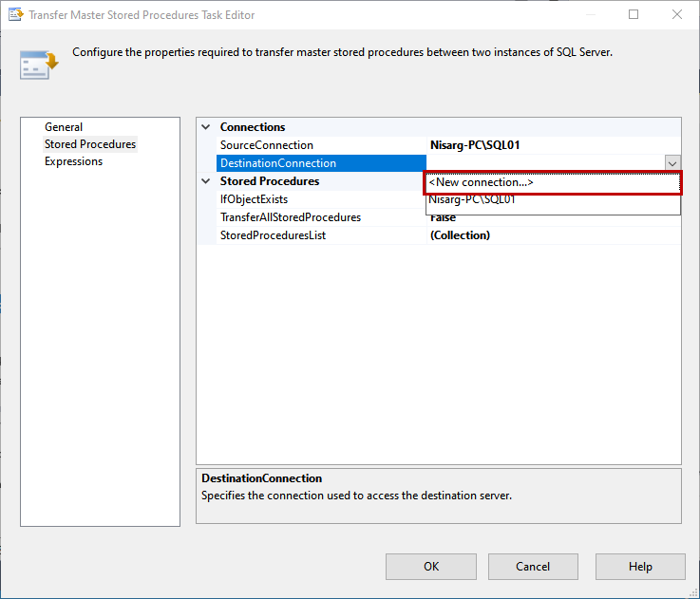Collapse the Connections category

[x=206, y=127]
